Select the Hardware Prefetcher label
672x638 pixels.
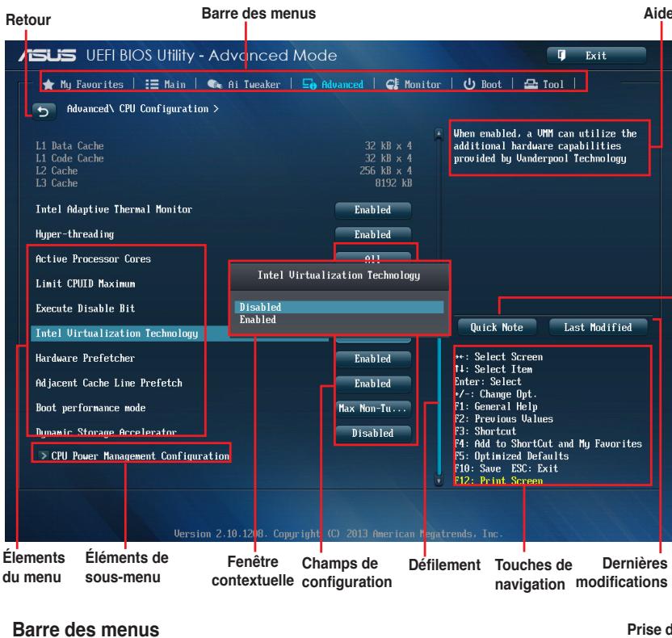pos(85,359)
